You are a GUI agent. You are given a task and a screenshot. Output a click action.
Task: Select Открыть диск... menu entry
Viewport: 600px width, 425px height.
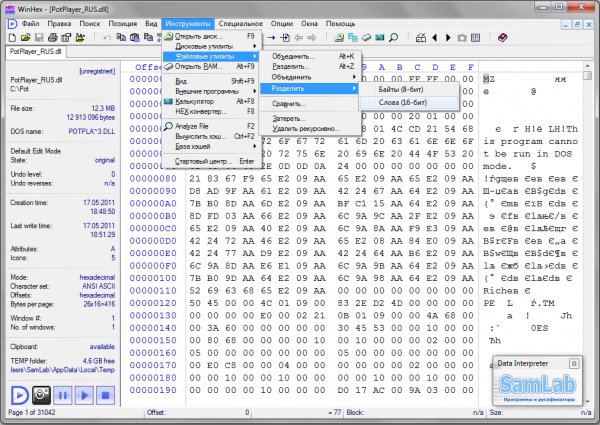click(211, 36)
